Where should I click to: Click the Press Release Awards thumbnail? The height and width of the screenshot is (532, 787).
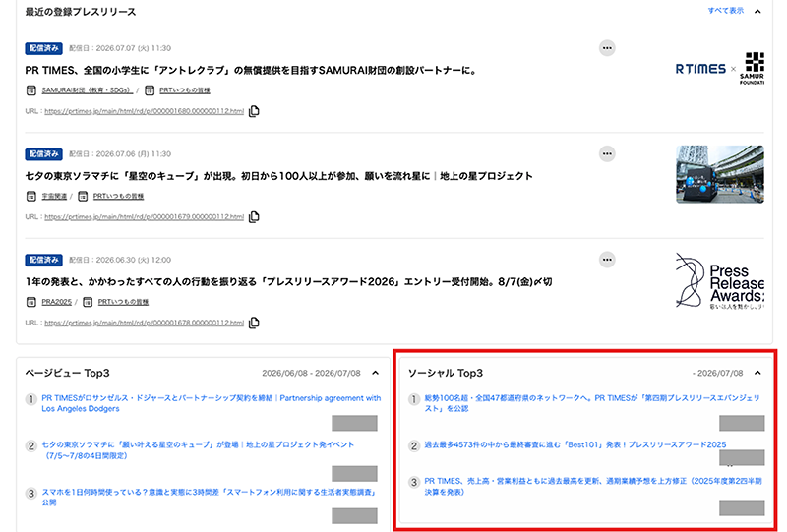[720, 280]
